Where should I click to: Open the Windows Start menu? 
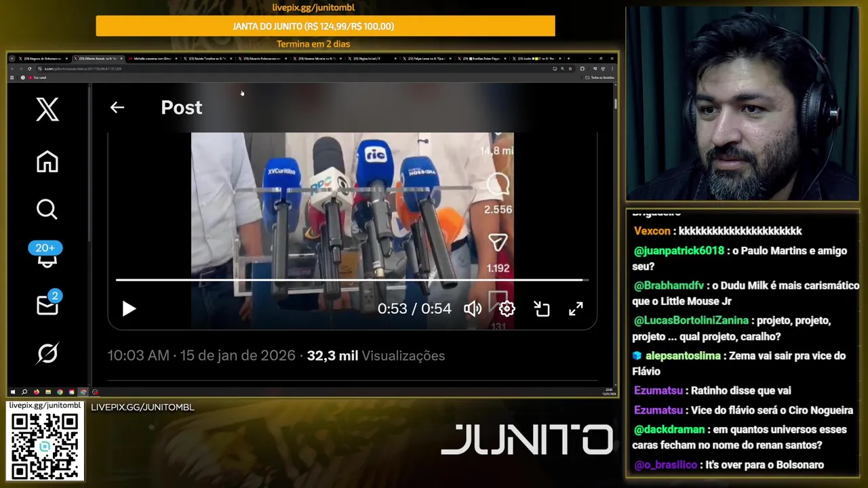[x=12, y=392]
